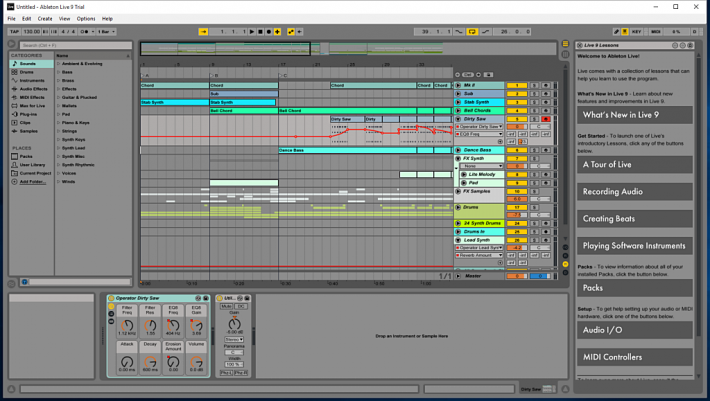710x401 pixels.
Task: Toggle MIDI Map Mode switch
Action: pos(656,32)
